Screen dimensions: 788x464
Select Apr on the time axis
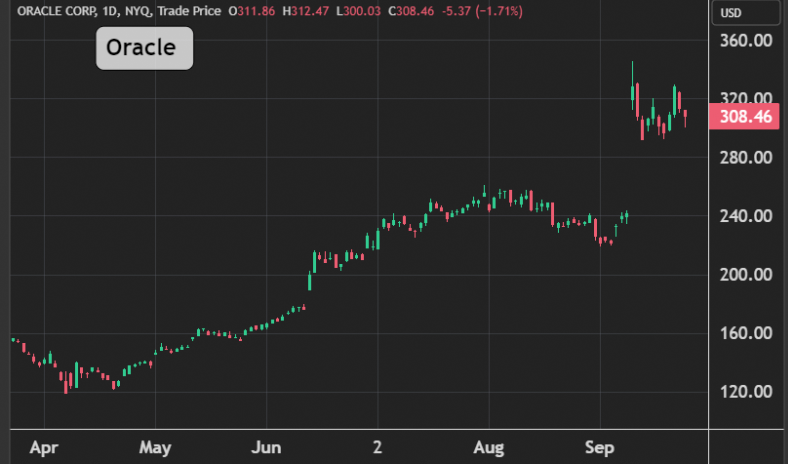coord(44,446)
